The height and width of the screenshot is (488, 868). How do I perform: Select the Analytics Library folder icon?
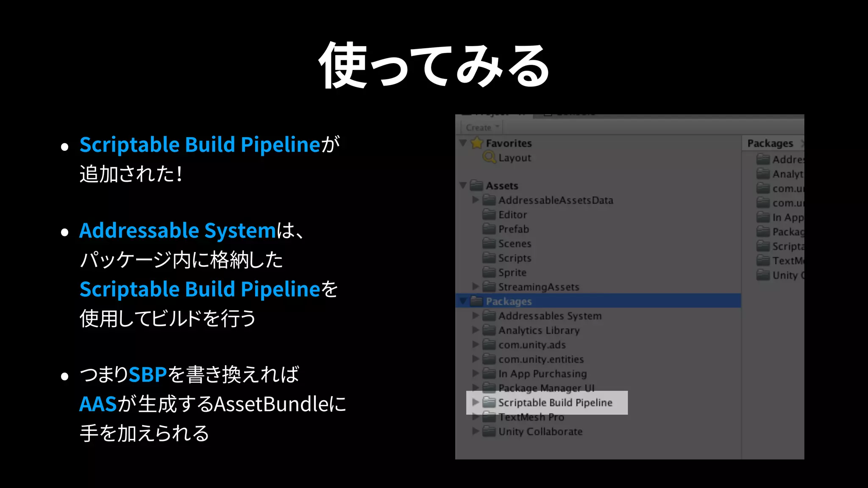(x=489, y=330)
